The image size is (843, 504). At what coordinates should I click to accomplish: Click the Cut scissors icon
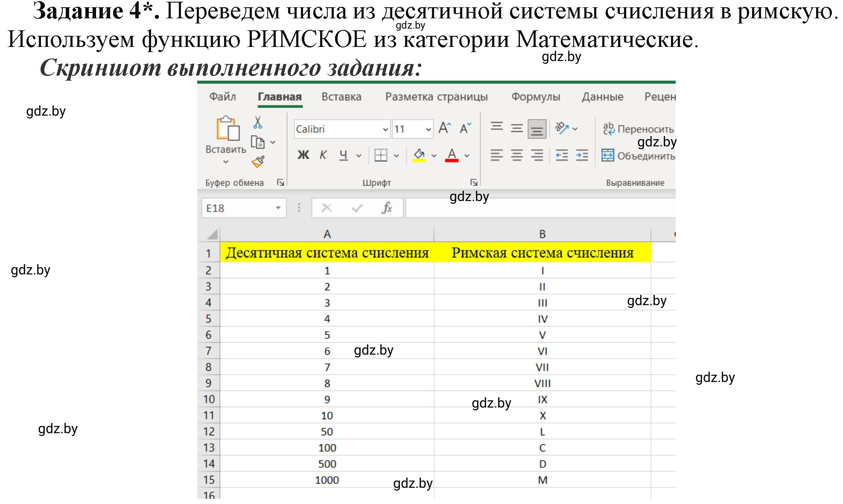tap(257, 122)
